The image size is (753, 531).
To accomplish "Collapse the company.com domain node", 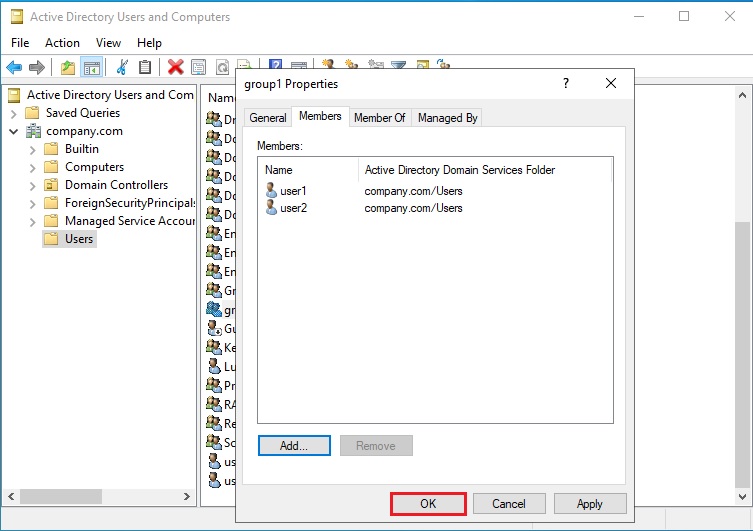I will tap(14, 131).
